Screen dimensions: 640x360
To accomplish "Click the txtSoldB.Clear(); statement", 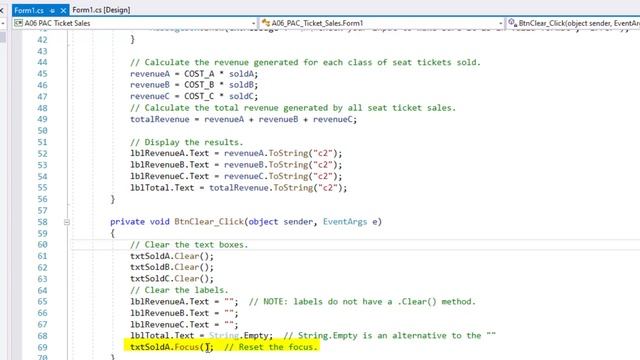I will coord(172,267).
